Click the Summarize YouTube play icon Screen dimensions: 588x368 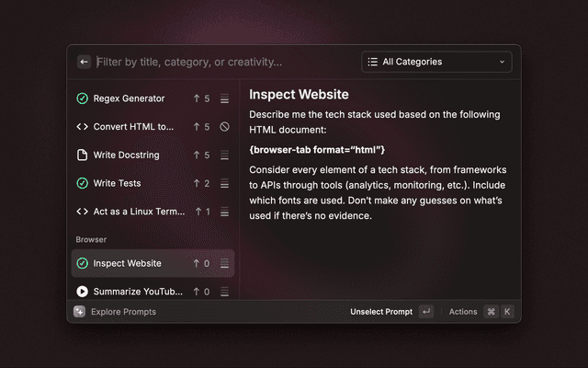[x=82, y=292]
